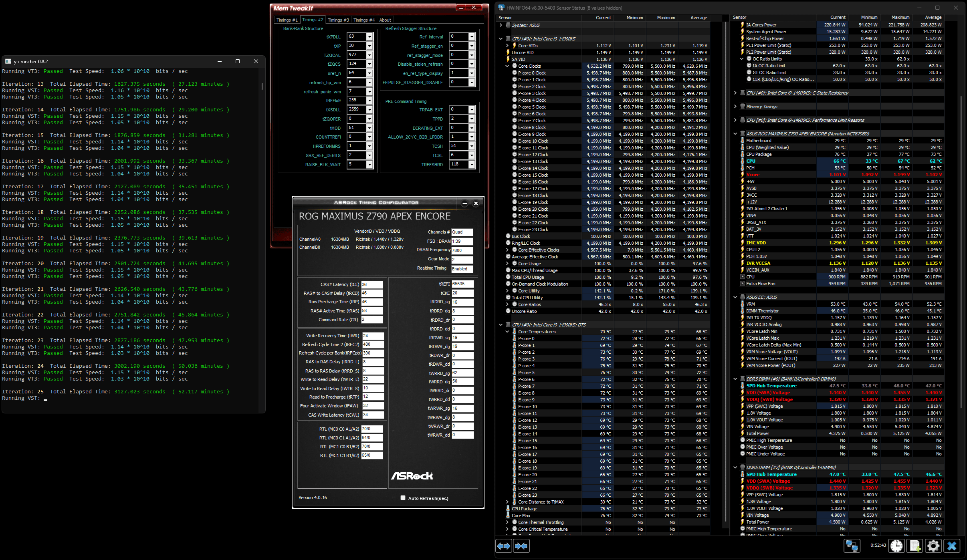The image size is (967, 560).
Task: Open the tXSDLL dropdown arrow
Action: 369,110
